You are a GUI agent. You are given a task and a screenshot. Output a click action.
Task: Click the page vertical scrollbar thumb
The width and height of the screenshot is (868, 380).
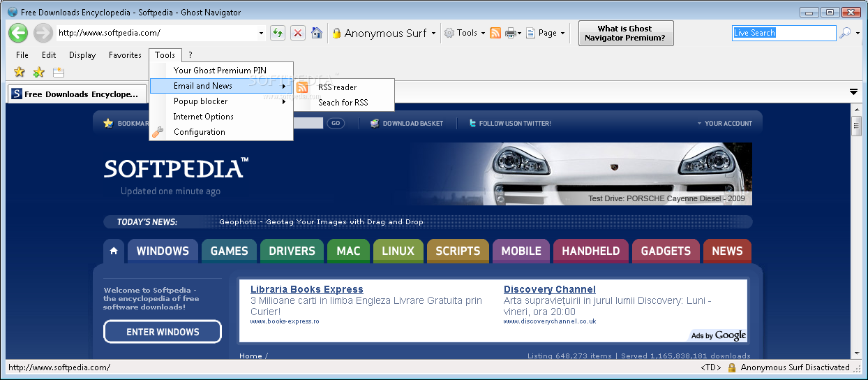856,126
